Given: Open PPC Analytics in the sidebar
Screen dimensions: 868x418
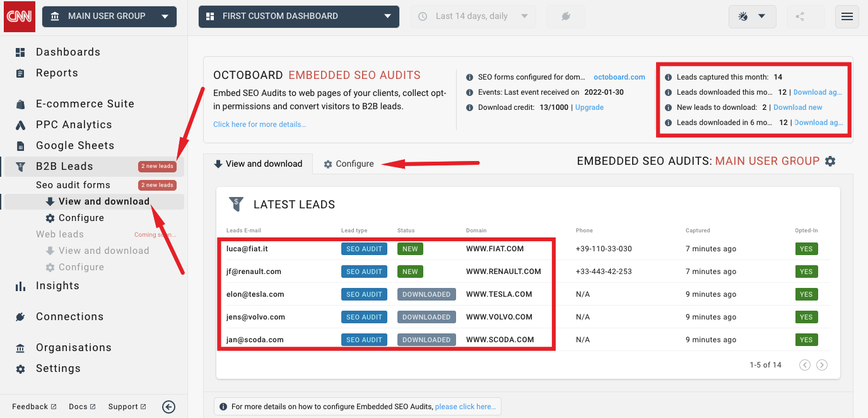Looking at the screenshot, I should coord(74,124).
